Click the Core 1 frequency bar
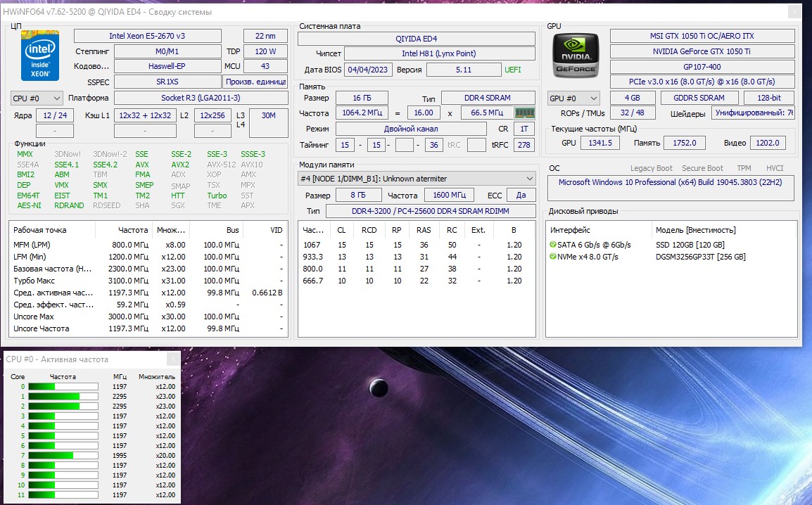Screen dimensions: 812x505 (x=63, y=397)
